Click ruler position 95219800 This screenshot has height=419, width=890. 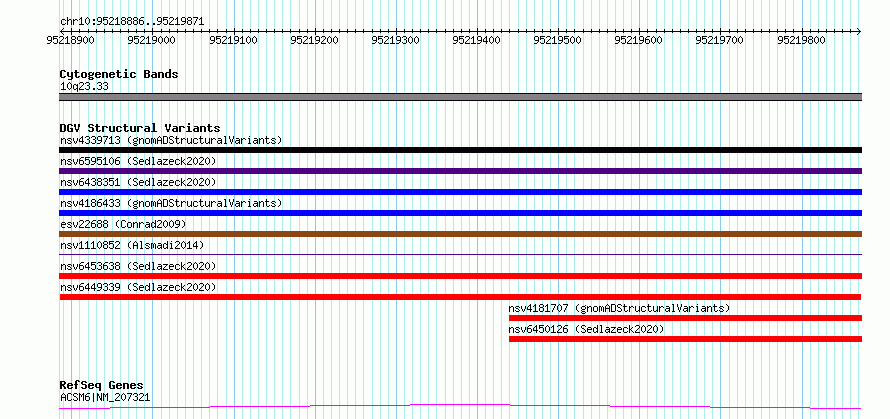pyautogui.click(x=801, y=40)
